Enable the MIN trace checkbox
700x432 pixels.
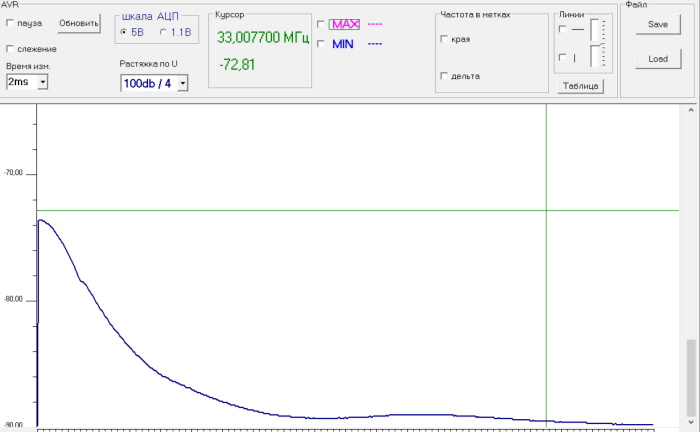320,43
